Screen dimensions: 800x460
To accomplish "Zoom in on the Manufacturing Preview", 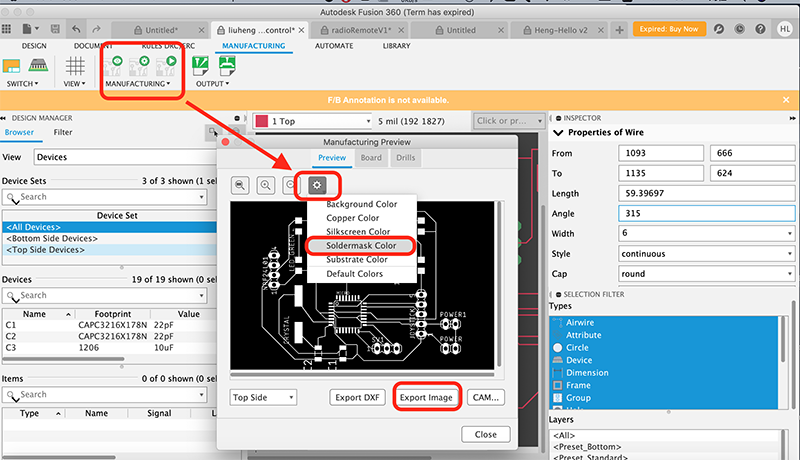I will click(x=265, y=185).
